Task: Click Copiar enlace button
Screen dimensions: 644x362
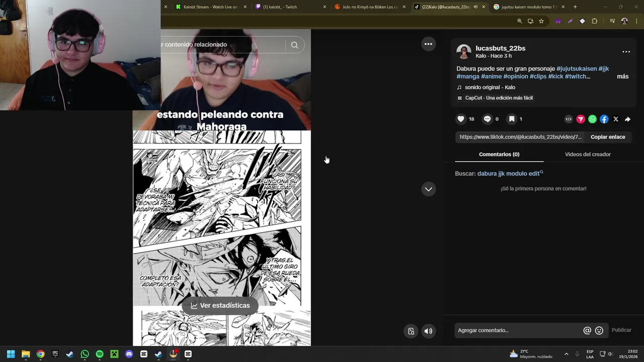Action: coord(608,137)
